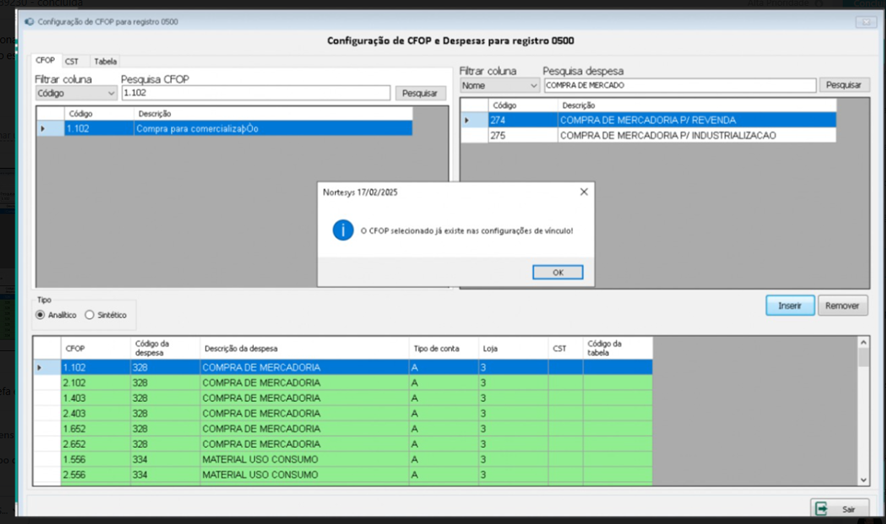Click the app icon in the window title bar
Viewport: 886px width, 524px height.
pos(28,21)
